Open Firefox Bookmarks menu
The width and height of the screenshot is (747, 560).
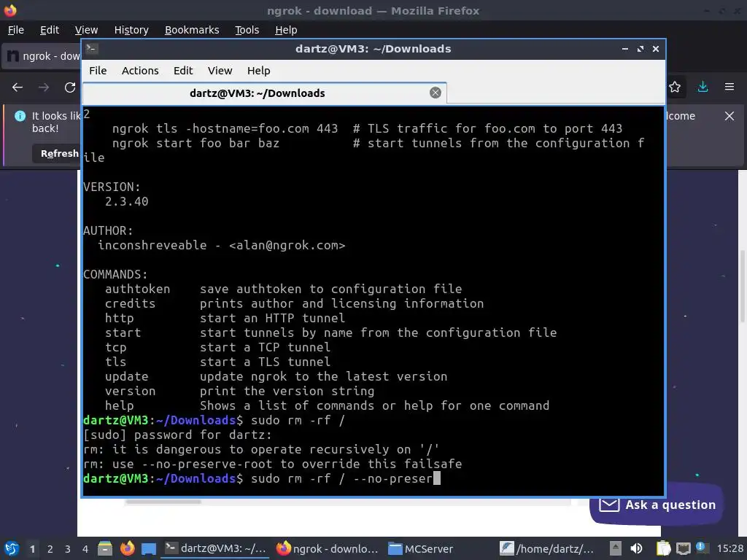click(x=192, y=30)
